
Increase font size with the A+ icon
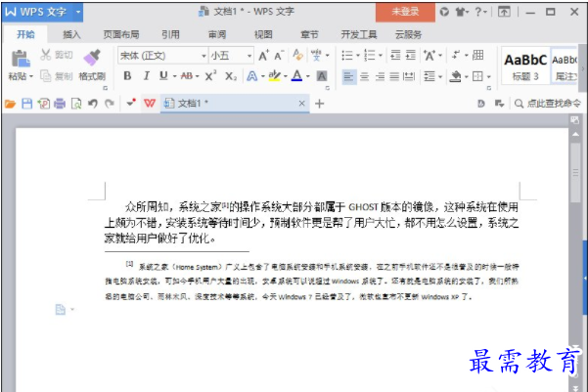pyautogui.click(x=264, y=56)
